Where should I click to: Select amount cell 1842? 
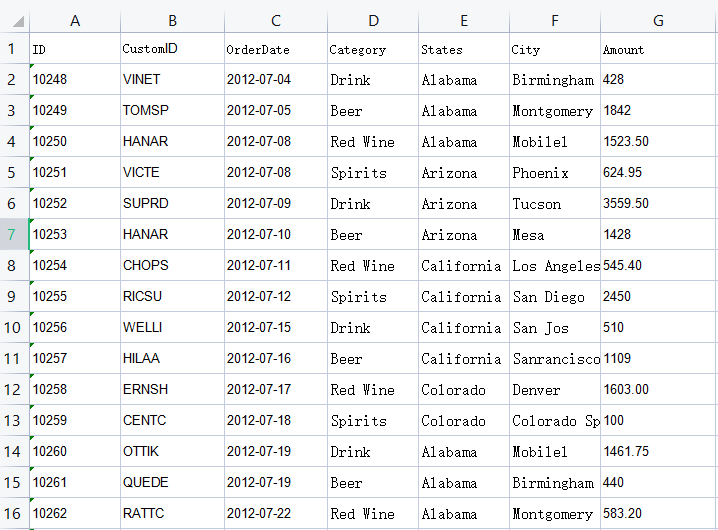pyautogui.click(x=658, y=110)
